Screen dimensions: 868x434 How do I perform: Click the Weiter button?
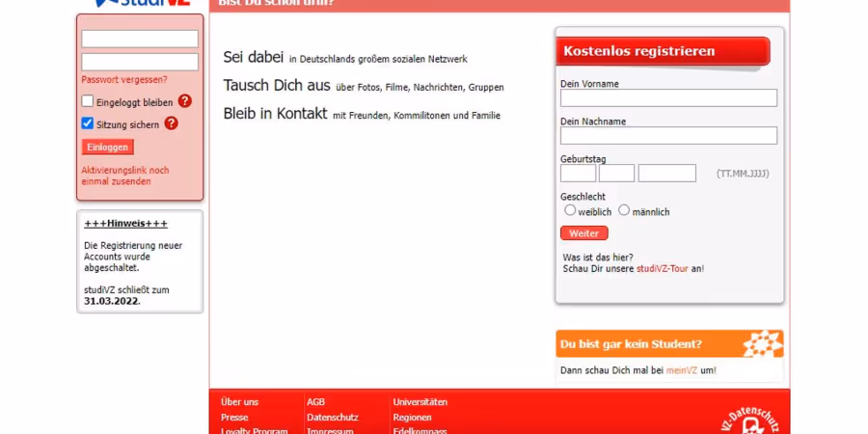(x=584, y=233)
